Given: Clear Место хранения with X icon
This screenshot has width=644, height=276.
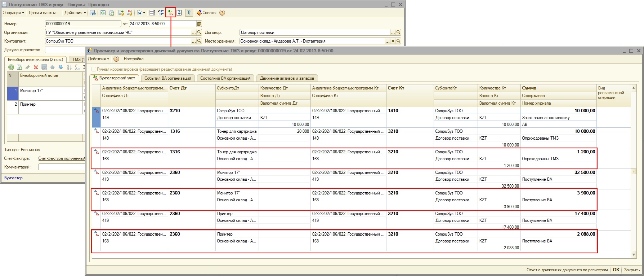Looking at the screenshot, I should [x=393, y=41].
